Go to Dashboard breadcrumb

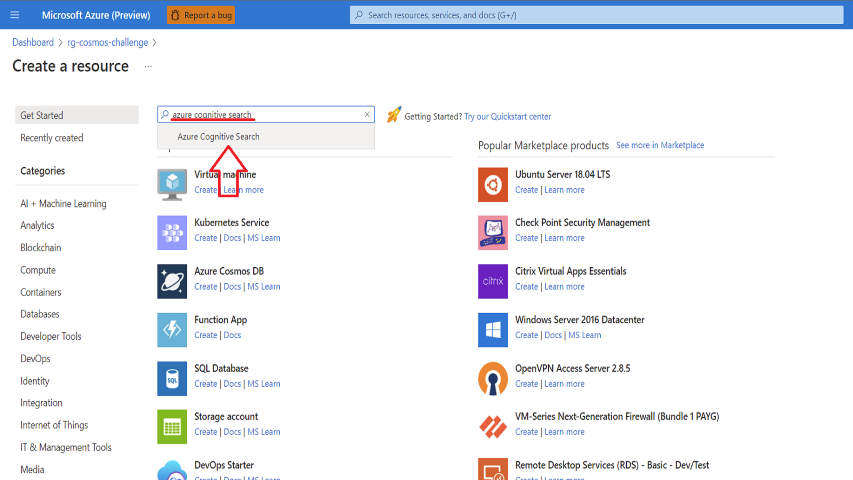click(x=33, y=42)
